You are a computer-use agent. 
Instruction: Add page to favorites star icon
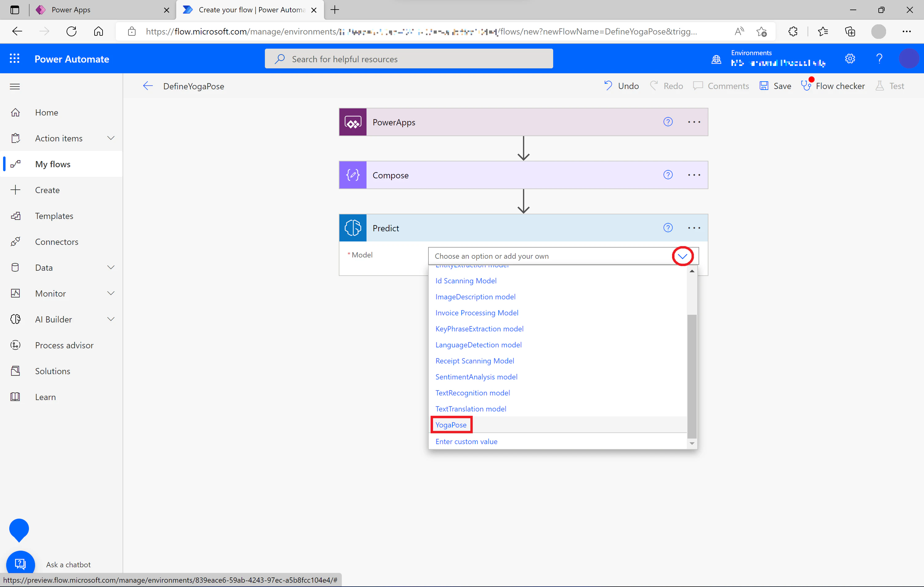[761, 31]
